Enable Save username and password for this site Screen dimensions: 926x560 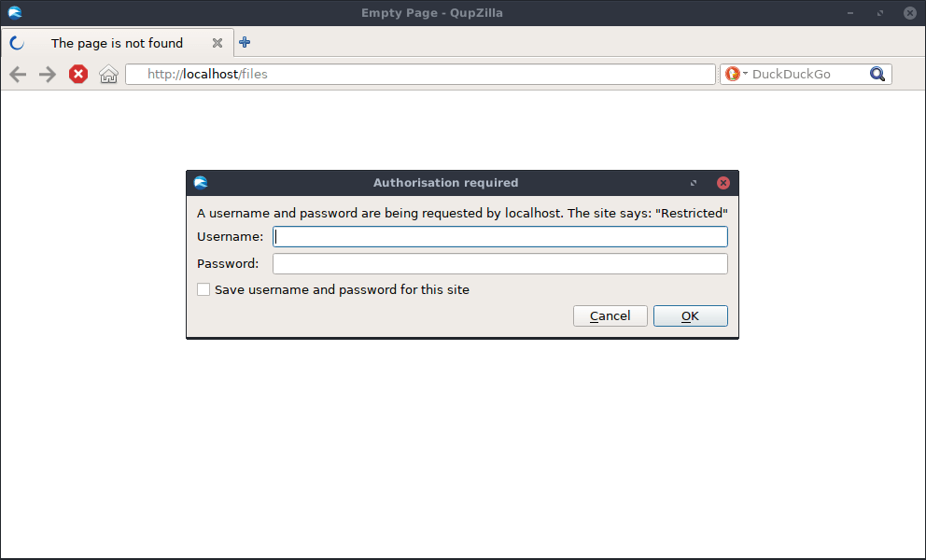(x=203, y=289)
